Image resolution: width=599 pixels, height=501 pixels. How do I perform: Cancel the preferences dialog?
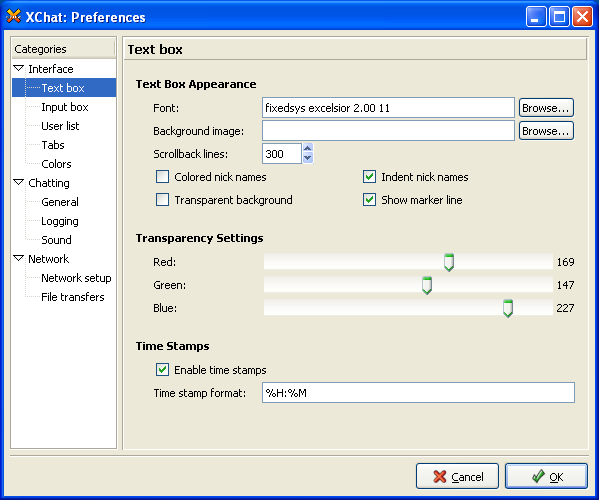point(457,476)
